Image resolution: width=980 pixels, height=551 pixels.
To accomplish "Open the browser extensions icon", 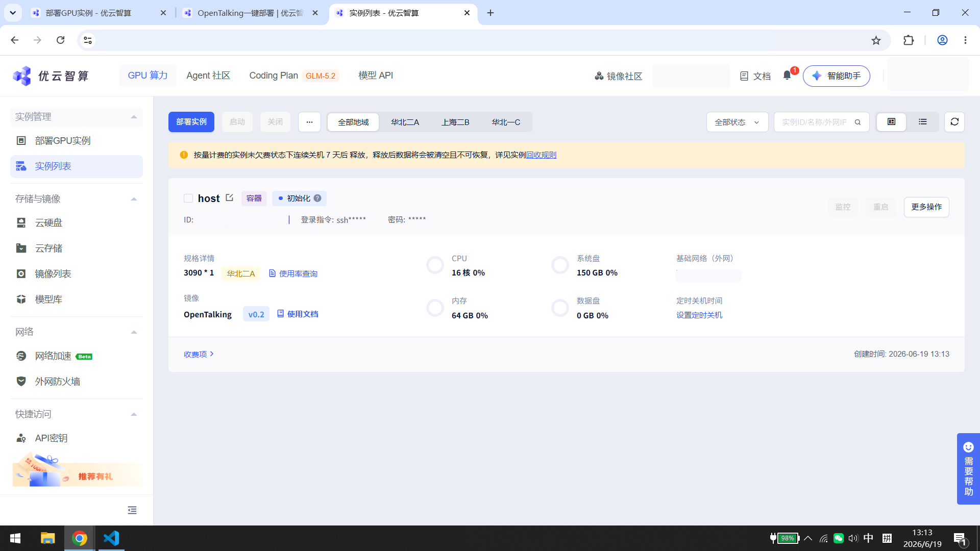I will pos(909,40).
